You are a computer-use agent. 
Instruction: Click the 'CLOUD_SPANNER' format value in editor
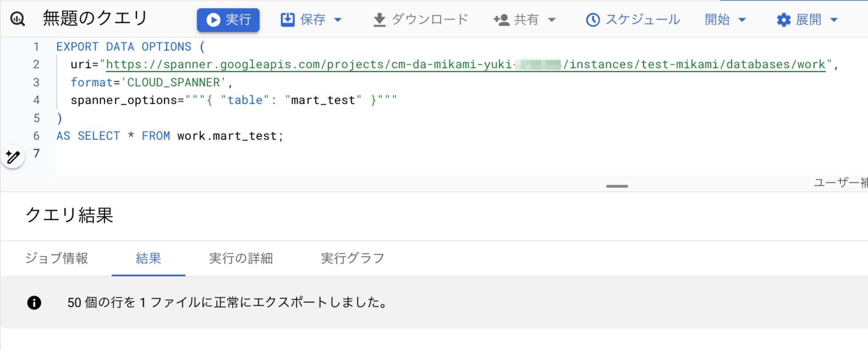(x=174, y=83)
